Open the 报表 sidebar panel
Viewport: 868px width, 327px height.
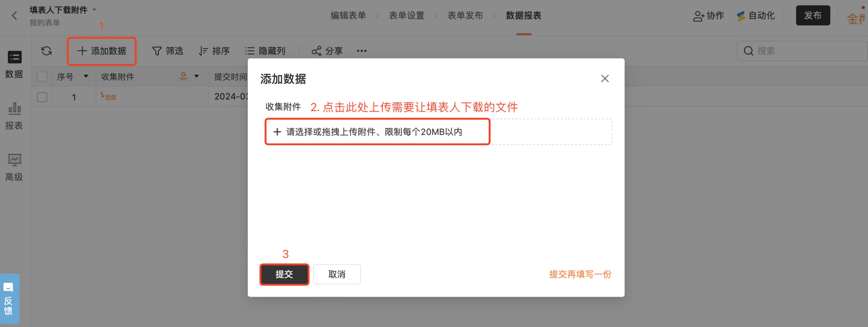[x=14, y=116]
